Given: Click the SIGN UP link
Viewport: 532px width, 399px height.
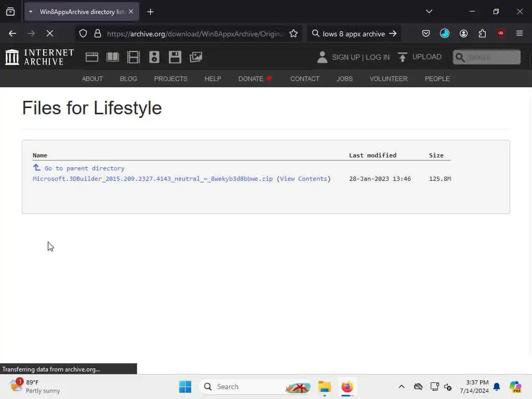Looking at the screenshot, I should pos(346,57).
